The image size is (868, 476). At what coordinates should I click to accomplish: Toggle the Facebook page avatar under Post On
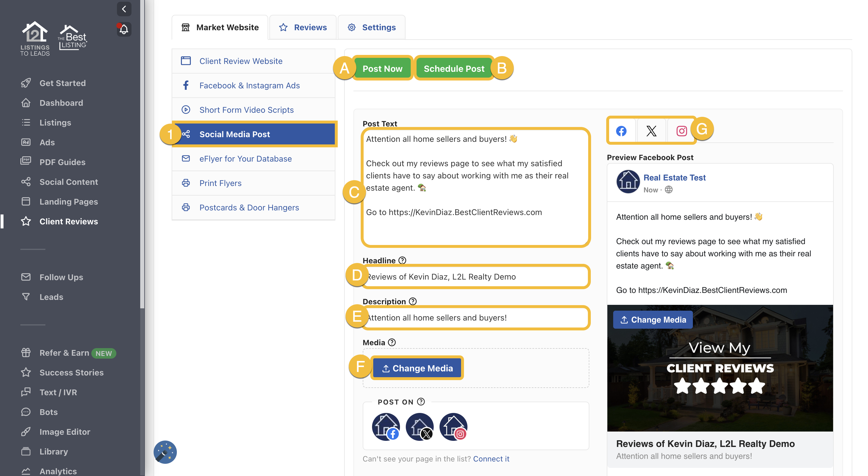click(x=386, y=427)
